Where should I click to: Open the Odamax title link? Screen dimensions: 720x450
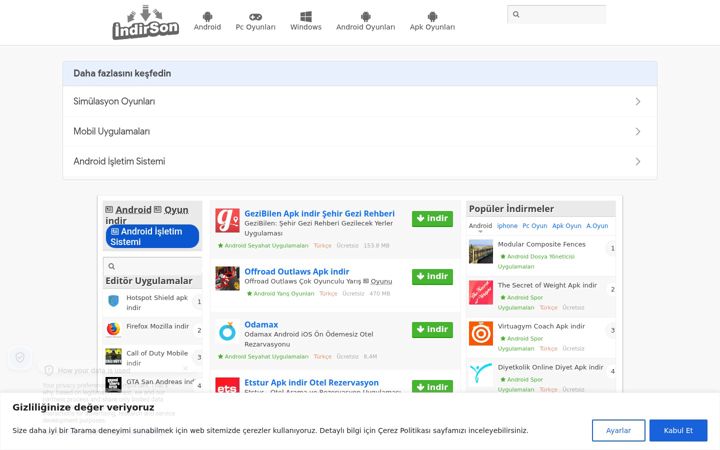(x=261, y=324)
